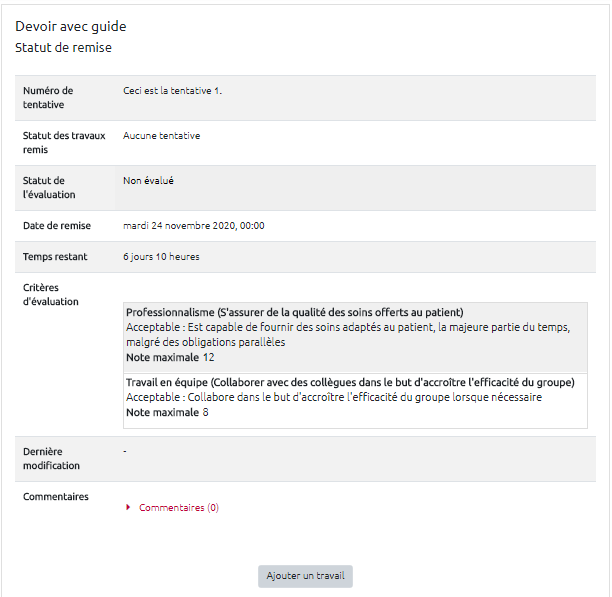Click the Professionnalisme criterion title
The image size is (612, 597).
click(294, 312)
